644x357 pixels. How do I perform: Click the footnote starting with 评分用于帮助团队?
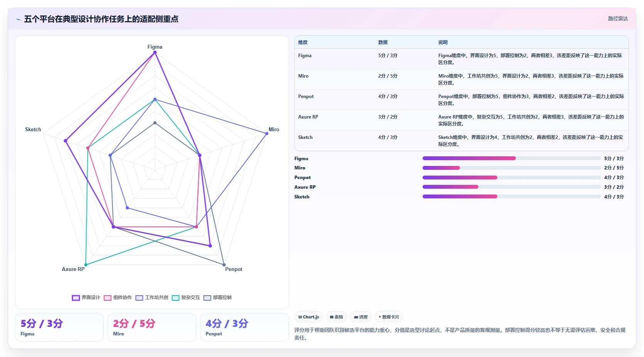click(460, 334)
